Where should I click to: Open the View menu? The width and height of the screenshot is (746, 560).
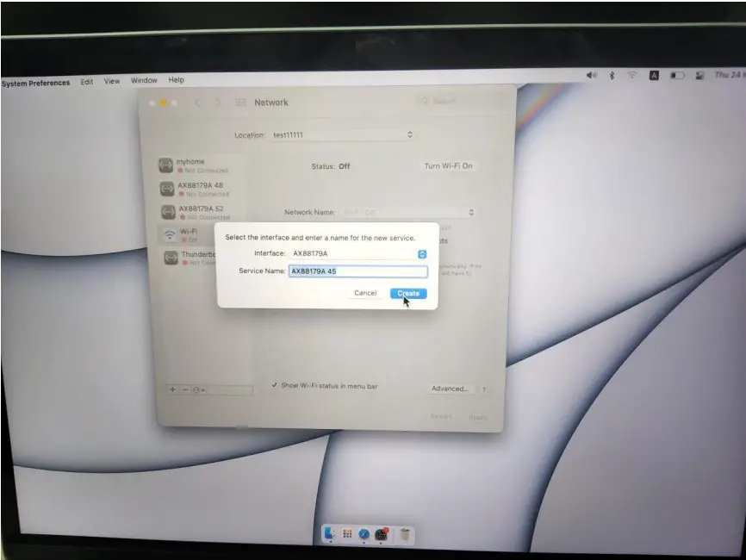click(x=112, y=81)
